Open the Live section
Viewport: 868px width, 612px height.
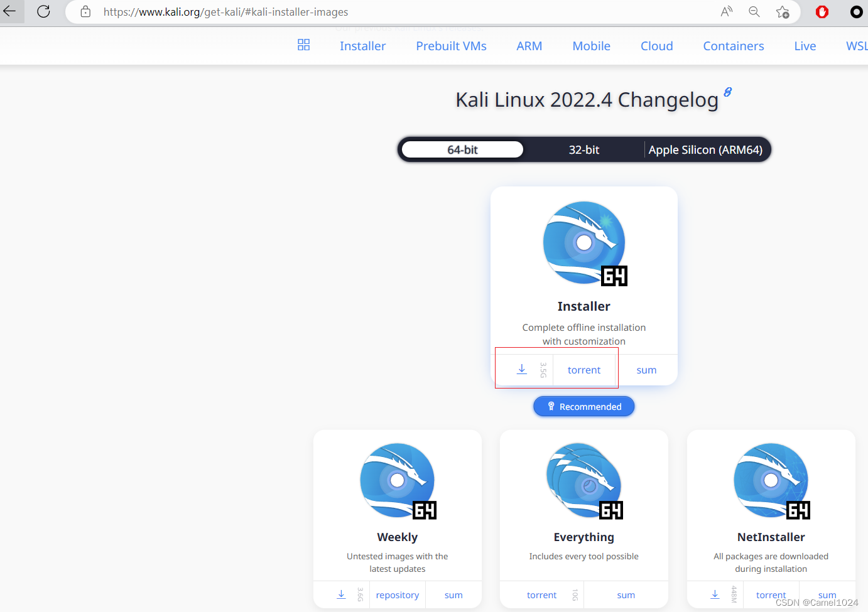coord(805,46)
